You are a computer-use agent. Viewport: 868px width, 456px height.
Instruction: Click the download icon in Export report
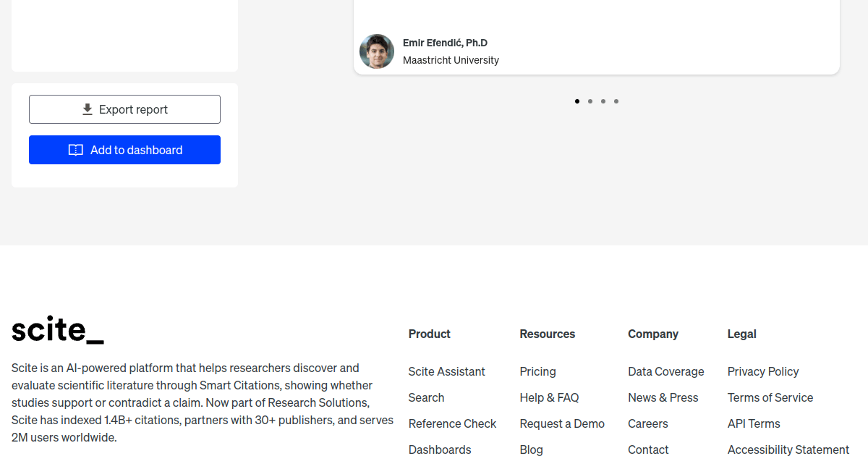pyautogui.click(x=88, y=109)
